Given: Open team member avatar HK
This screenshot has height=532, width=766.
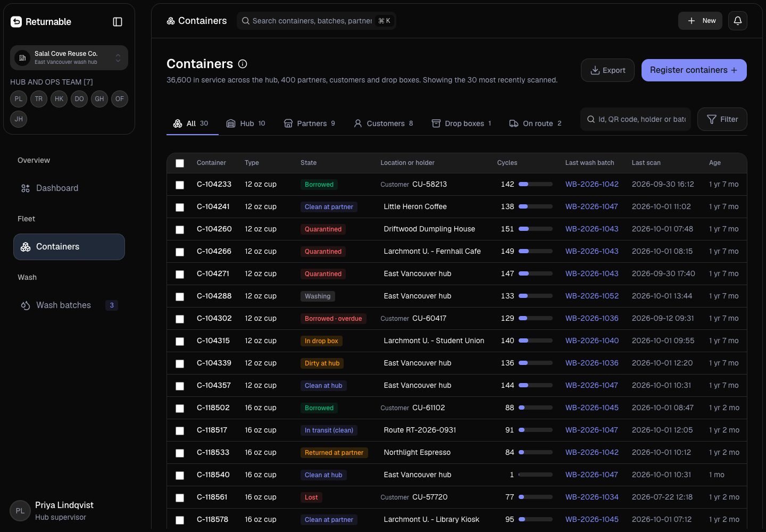Looking at the screenshot, I should [x=59, y=99].
